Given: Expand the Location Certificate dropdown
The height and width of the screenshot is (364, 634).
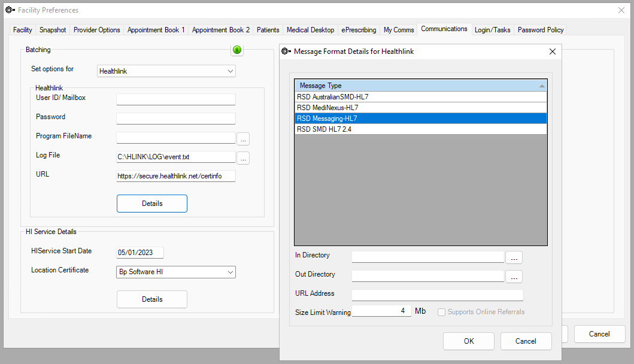Looking at the screenshot, I should (x=176, y=272).
